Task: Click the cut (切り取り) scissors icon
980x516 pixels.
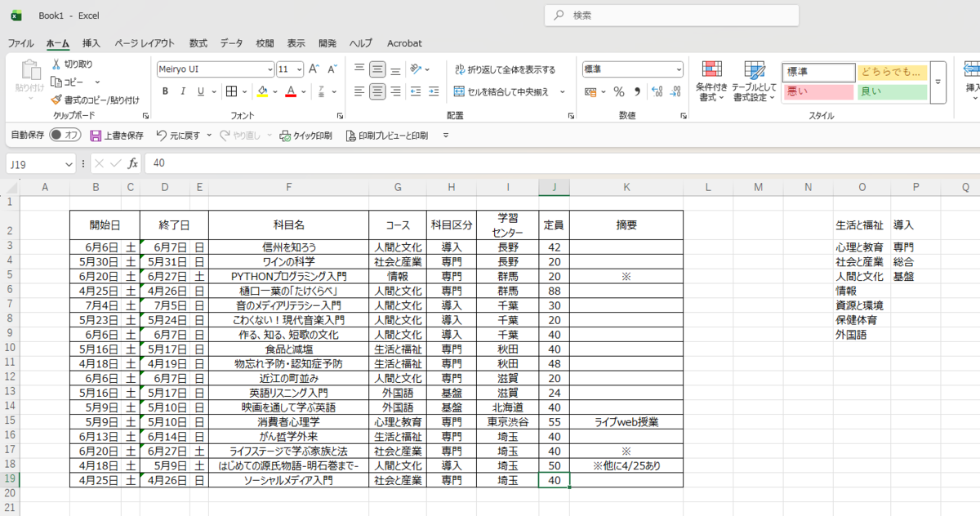Action: click(56, 64)
